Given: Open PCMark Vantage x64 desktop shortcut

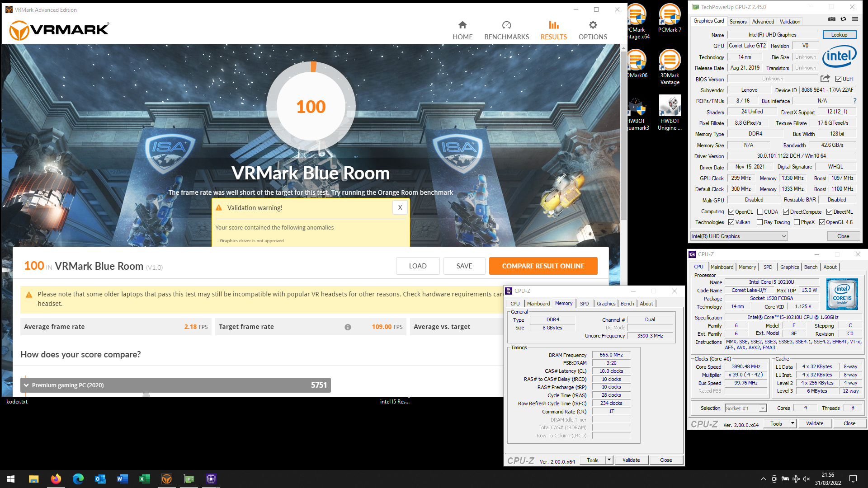Looking at the screenshot, I should [x=637, y=22].
